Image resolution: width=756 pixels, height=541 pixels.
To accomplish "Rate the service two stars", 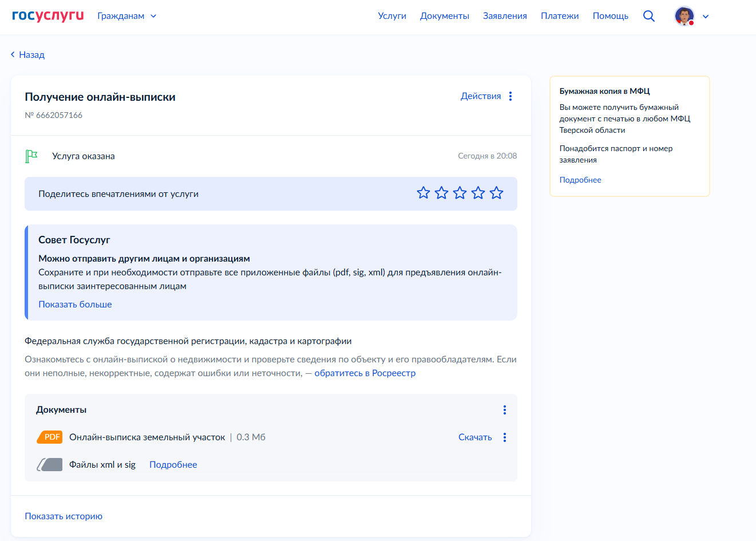I will point(442,193).
